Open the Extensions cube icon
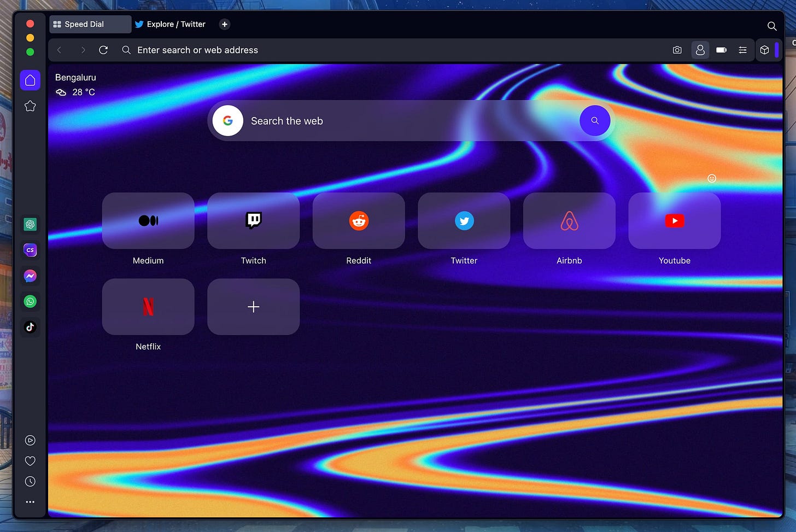Viewport: 796px width, 532px height. (764, 50)
